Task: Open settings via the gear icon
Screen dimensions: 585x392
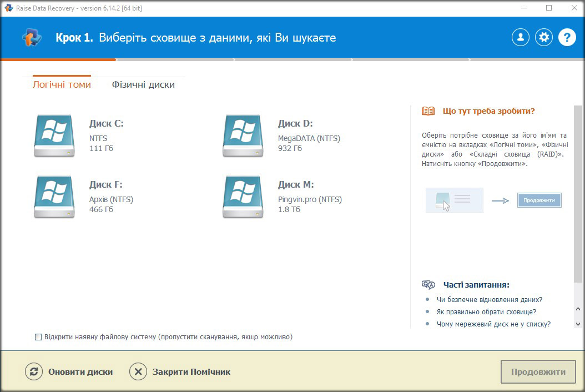Action: click(543, 38)
